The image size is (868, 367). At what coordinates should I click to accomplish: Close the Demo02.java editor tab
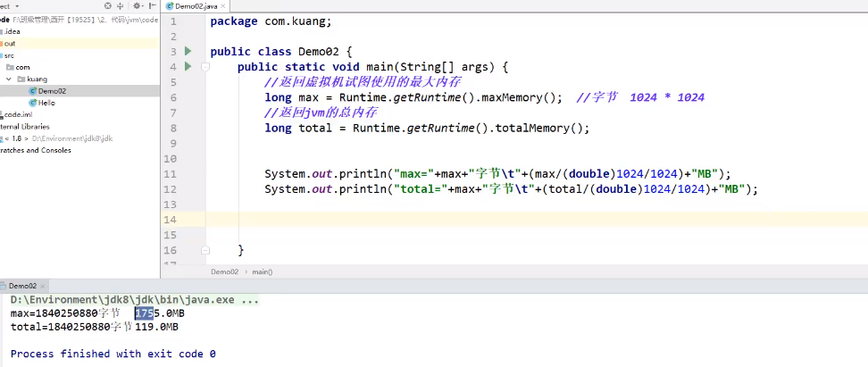225,6
